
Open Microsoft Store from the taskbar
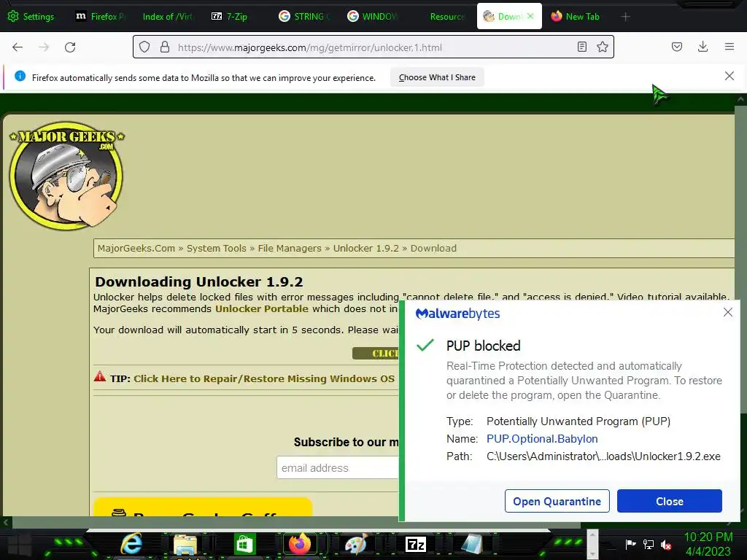(x=244, y=544)
